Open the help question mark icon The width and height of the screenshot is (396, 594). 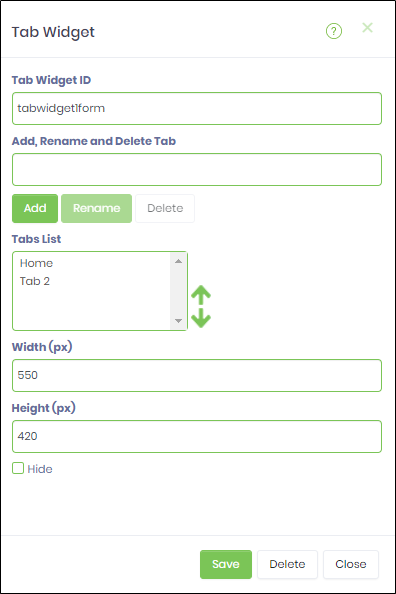334,31
